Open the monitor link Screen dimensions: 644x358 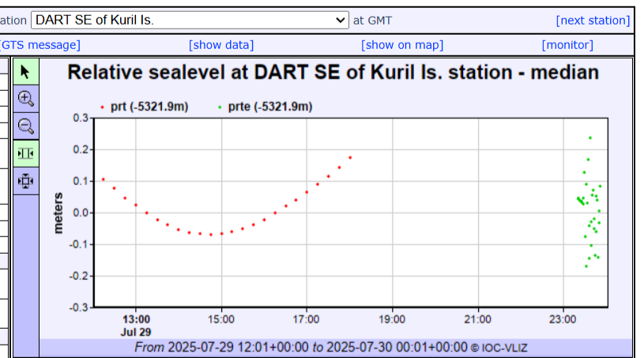click(567, 45)
